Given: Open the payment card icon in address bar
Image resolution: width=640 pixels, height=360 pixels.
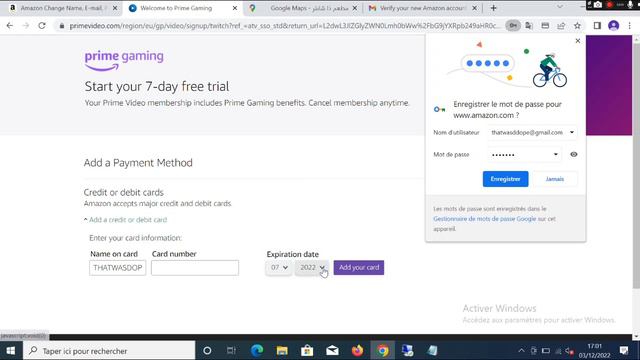Looking at the screenshot, I should pyautogui.click(x=545, y=26).
